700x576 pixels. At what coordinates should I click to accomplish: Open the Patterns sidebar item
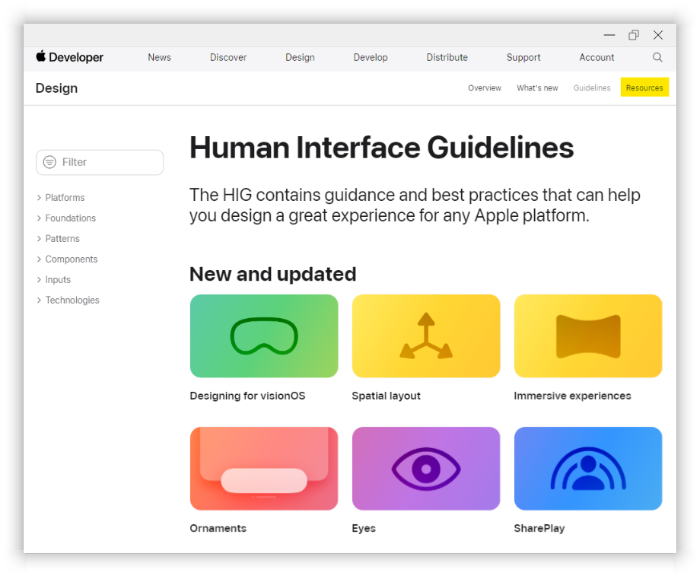[x=62, y=238]
